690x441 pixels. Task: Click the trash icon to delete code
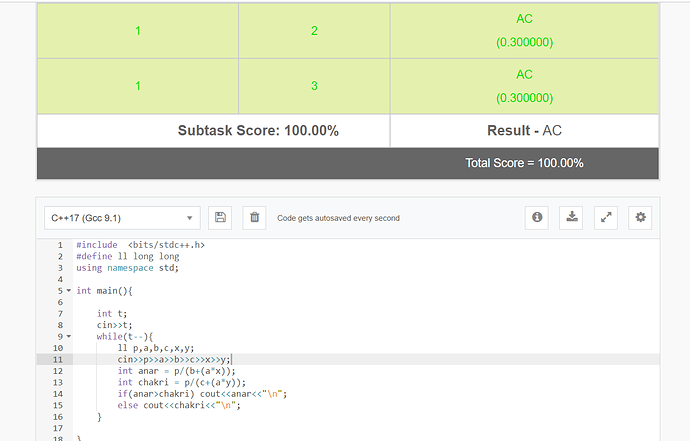point(254,217)
